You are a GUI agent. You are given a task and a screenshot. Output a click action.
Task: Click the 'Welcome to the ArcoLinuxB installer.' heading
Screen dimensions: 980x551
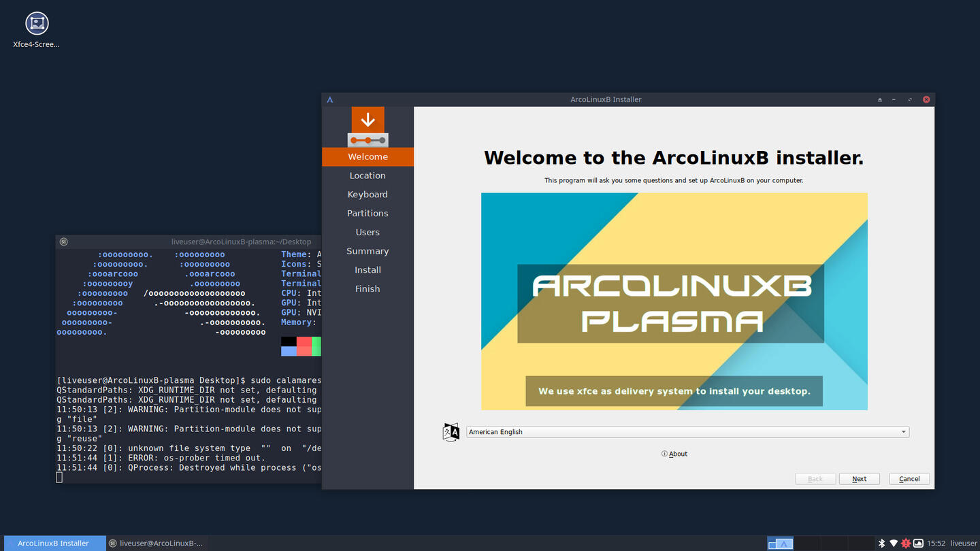(x=674, y=158)
